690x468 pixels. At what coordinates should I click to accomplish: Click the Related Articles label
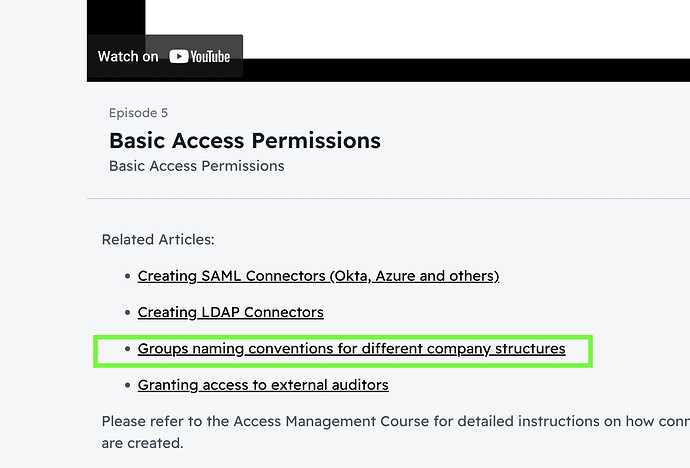tap(158, 240)
